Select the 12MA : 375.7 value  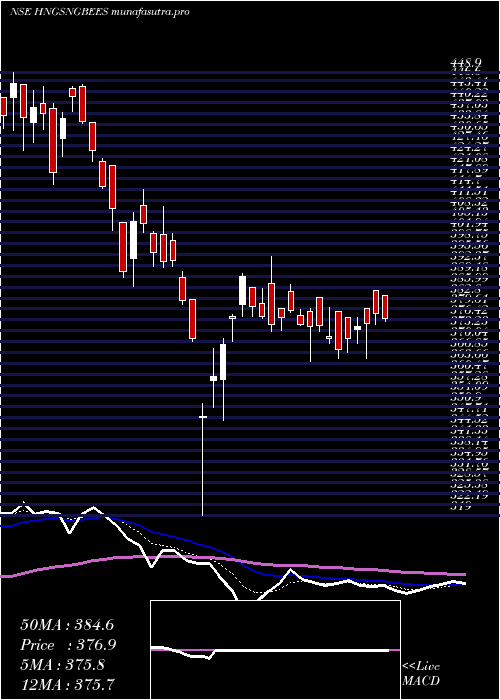tap(67, 685)
